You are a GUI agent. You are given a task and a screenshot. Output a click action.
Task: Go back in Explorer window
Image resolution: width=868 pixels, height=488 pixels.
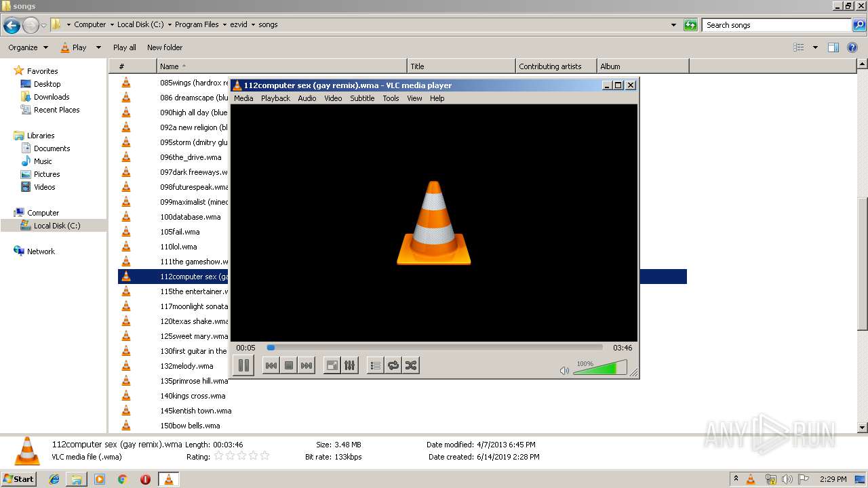point(12,26)
